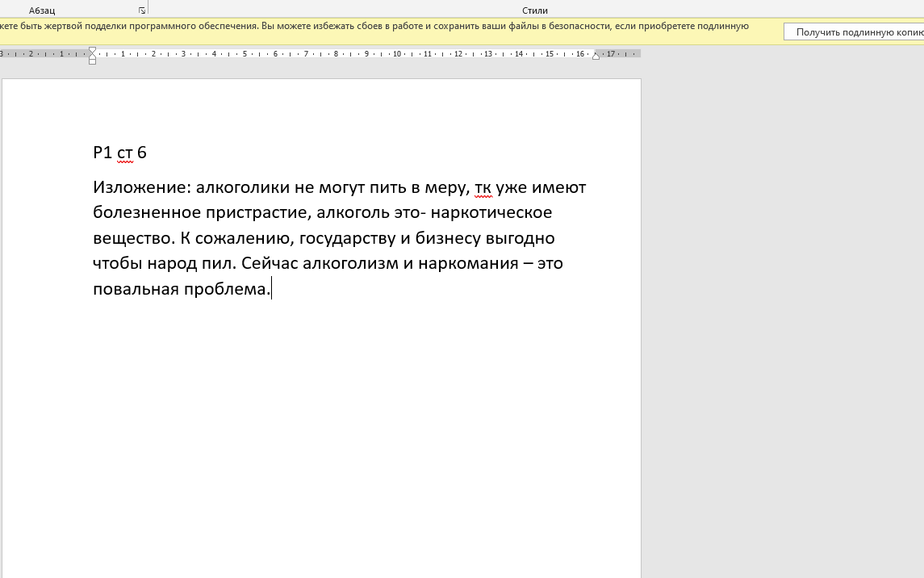Click the first-line indent marker on the ruler
The image size is (924, 578).
[x=92, y=50]
